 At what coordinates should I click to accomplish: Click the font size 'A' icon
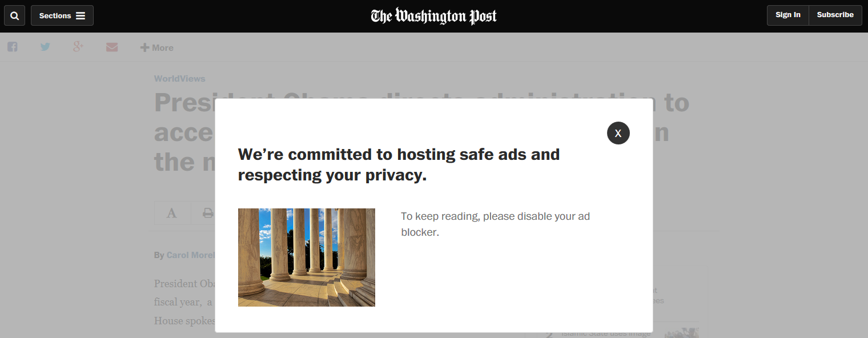pos(171,214)
